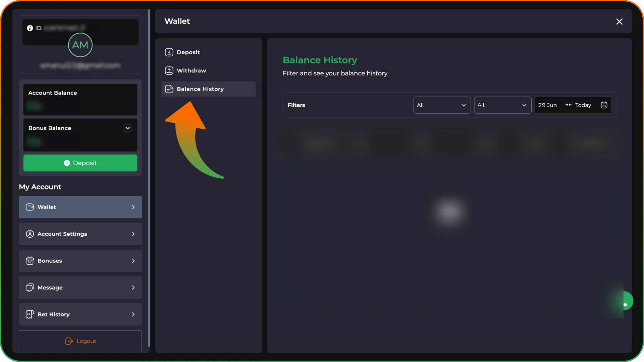Open the Bonuses section
This screenshot has width=644, height=362.
(80, 261)
